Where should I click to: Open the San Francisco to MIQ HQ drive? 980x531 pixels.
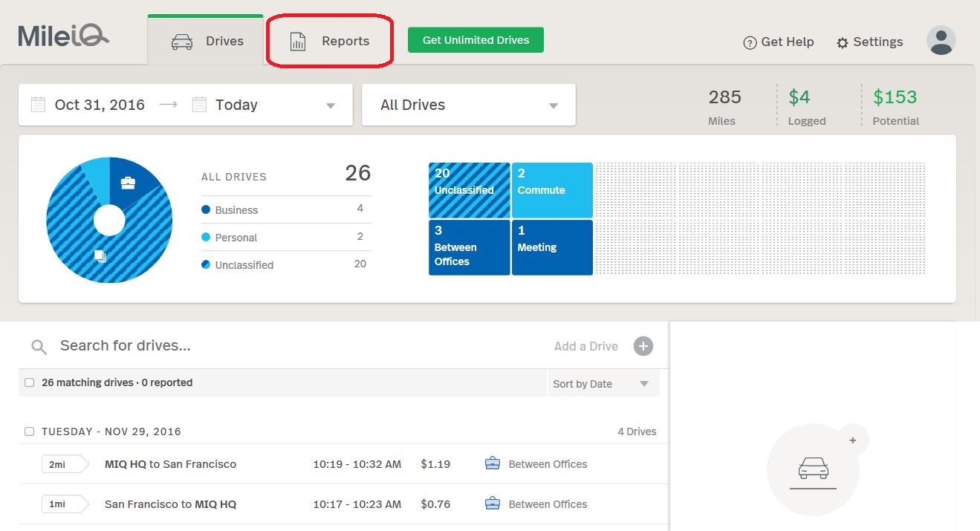pyautogui.click(x=170, y=504)
